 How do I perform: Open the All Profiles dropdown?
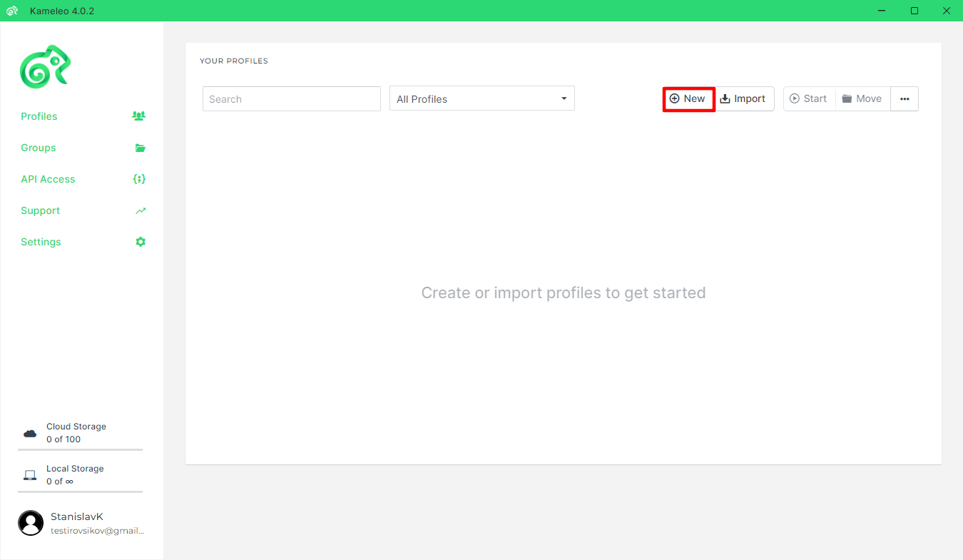pyautogui.click(x=481, y=99)
